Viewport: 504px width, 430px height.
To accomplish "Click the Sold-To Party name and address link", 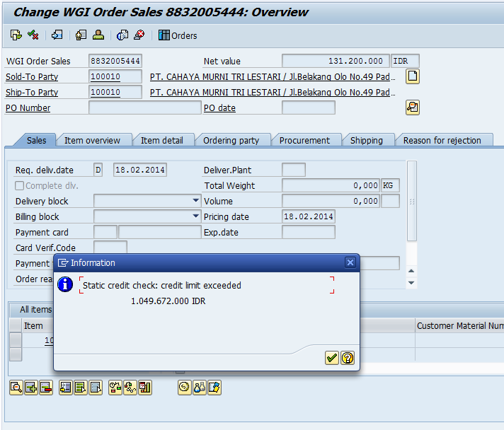I will tap(272, 77).
